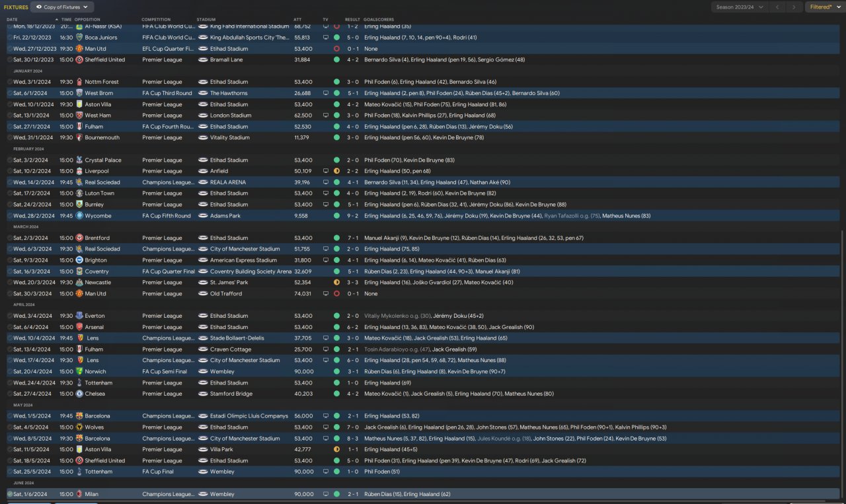The image size is (846, 504).
Task: Click the Chelsea club badge
Action: 79,394
